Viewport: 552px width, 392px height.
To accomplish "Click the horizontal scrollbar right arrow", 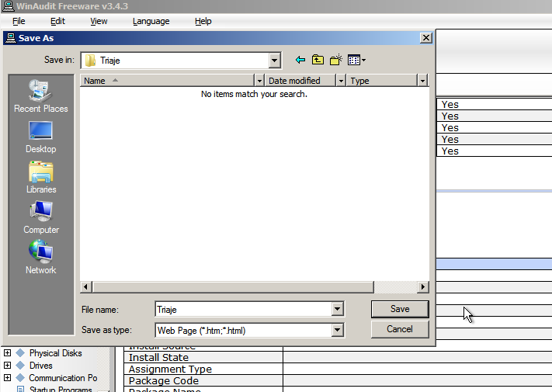I will point(423,286).
